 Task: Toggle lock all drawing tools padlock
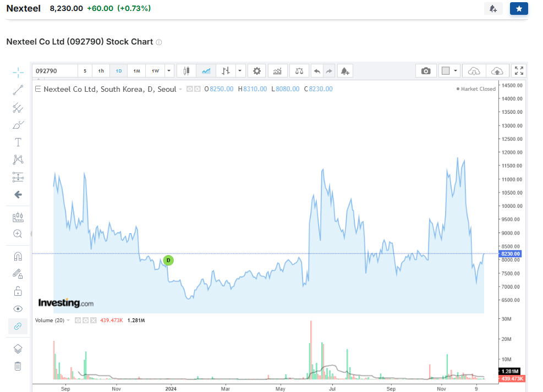click(x=18, y=291)
